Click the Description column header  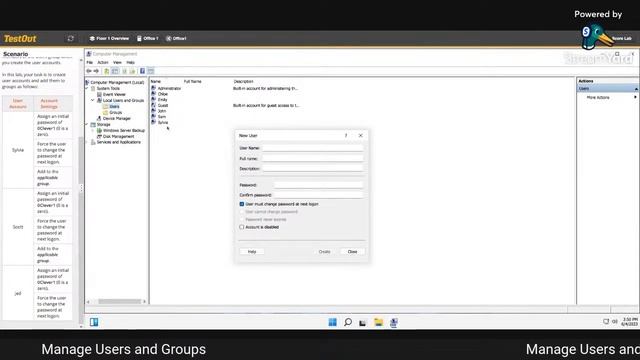click(x=243, y=81)
